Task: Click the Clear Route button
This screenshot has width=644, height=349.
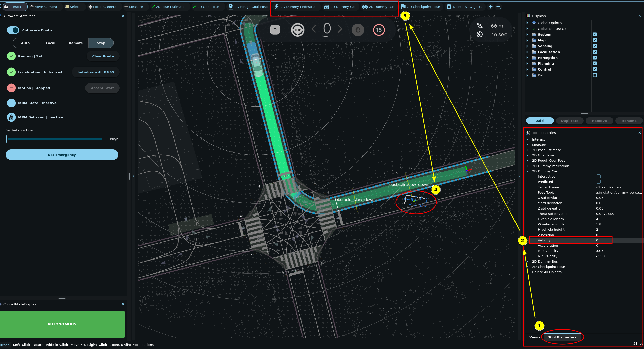Action: click(103, 56)
